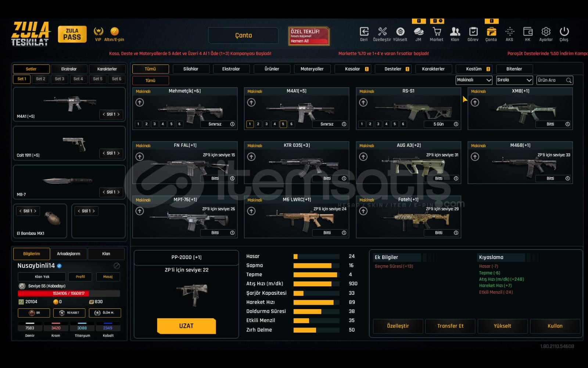Click the Ürün Ara search field
This screenshot has height=368, width=588.
tap(555, 80)
